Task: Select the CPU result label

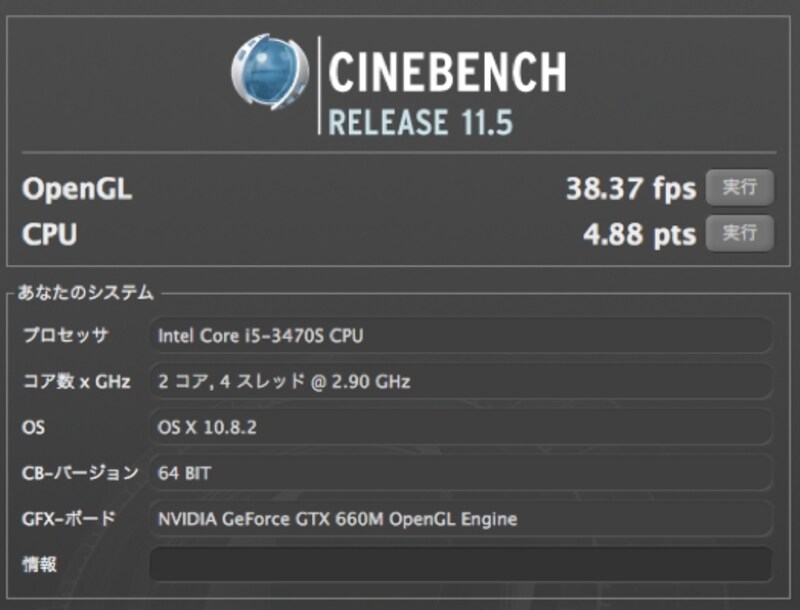Action: (x=50, y=235)
